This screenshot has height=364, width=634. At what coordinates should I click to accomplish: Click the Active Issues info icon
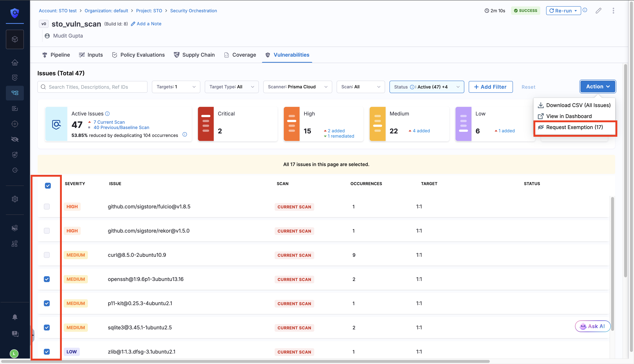107,113
